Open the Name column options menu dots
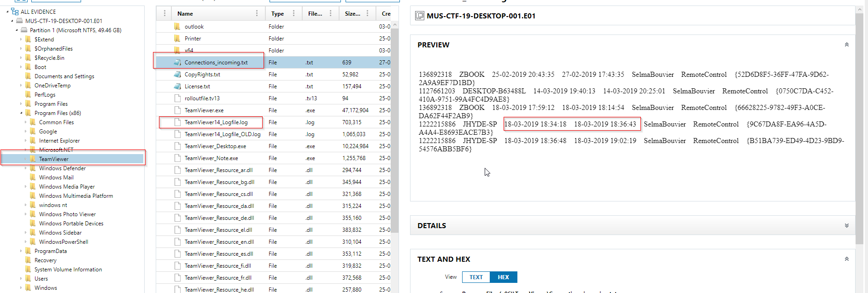The width and height of the screenshot is (868, 293). coord(257,13)
